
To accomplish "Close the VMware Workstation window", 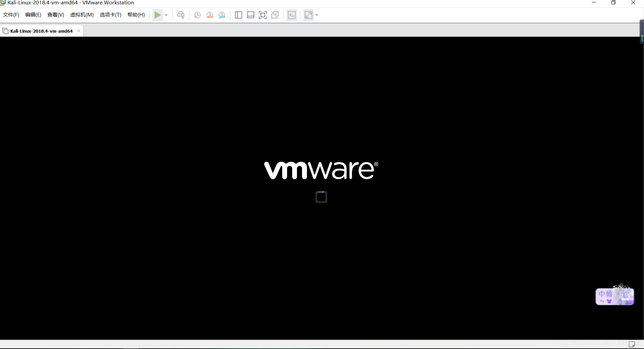I will 633,3.
